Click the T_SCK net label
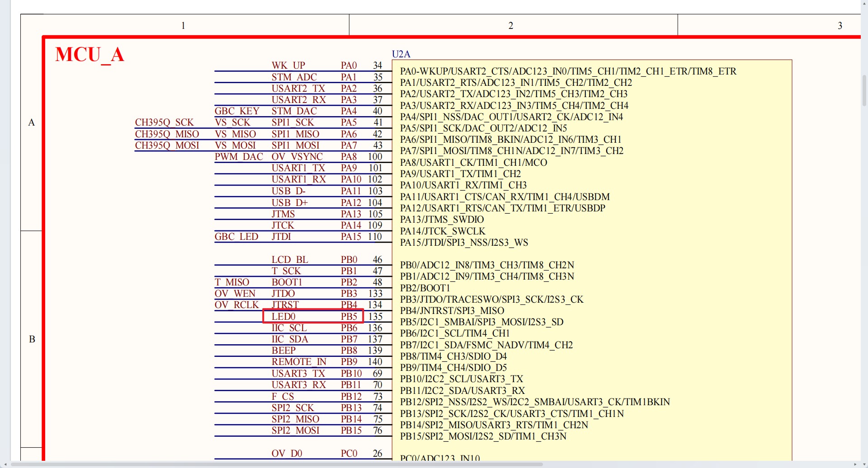The width and height of the screenshot is (868, 468). pyautogui.click(x=286, y=271)
